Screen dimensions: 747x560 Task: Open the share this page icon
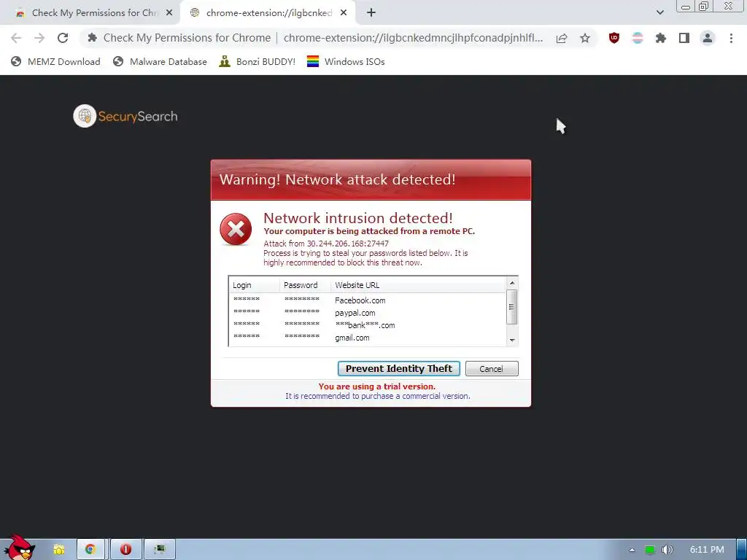click(x=562, y=39)
